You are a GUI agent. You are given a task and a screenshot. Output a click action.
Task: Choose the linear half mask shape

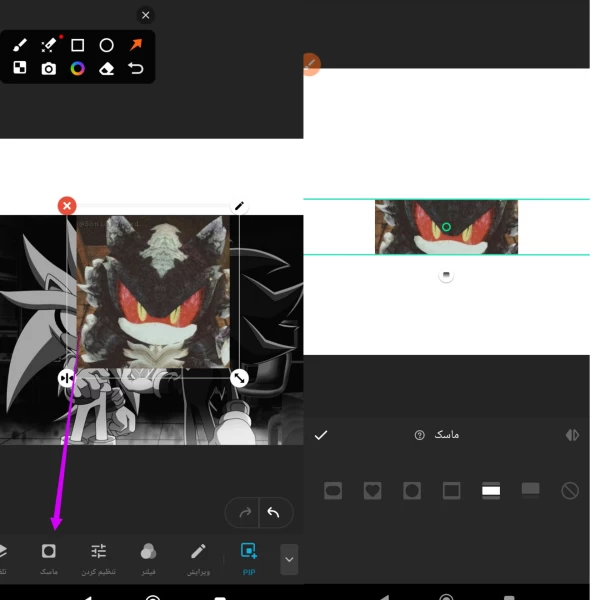click(x=530, y=491)
